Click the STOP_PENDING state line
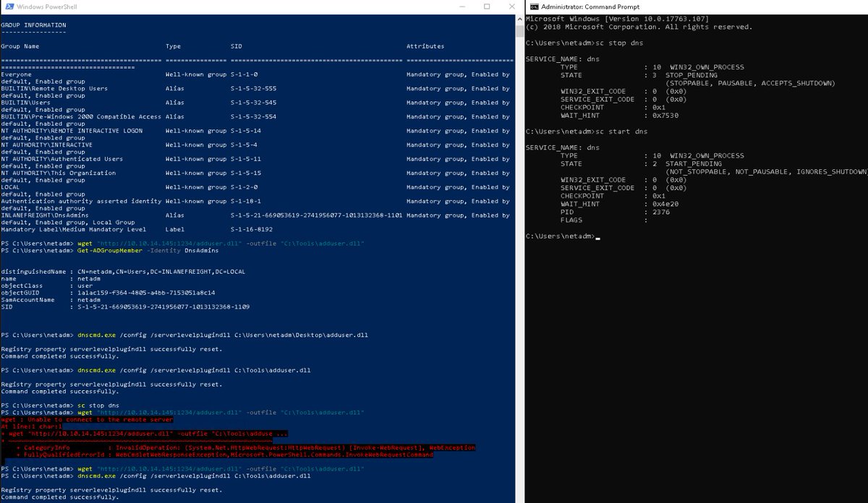 [639, 74]
